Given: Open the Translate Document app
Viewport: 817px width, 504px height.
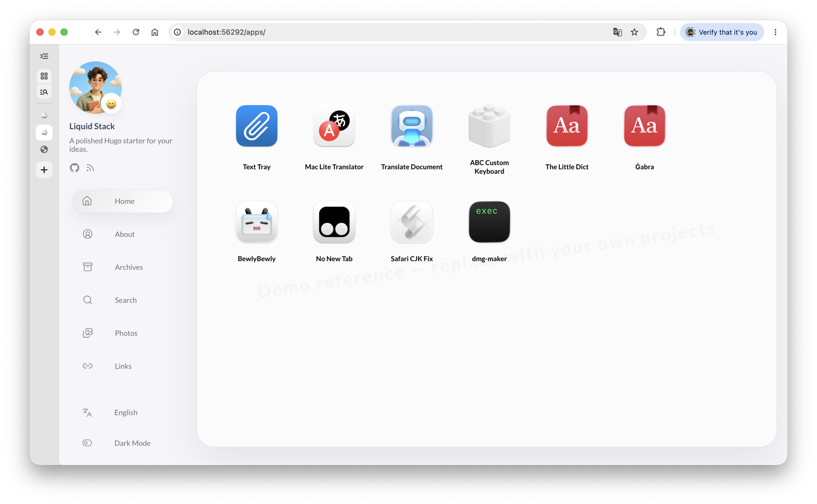Looking at the screenshot, I should (412, 126).
